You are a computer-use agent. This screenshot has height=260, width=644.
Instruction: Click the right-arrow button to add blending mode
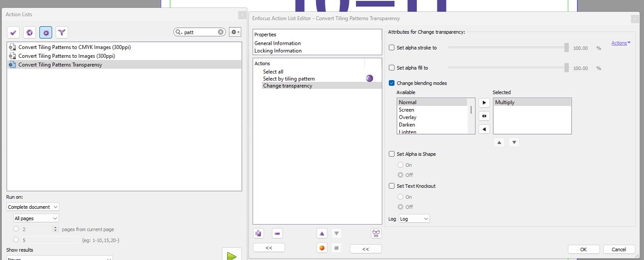(484, 103)
